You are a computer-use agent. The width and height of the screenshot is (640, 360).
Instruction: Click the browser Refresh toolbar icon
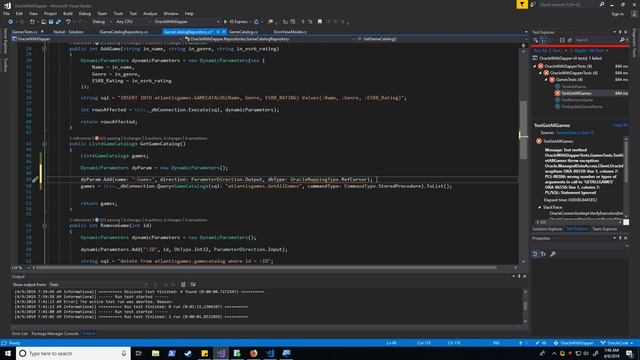256,22
